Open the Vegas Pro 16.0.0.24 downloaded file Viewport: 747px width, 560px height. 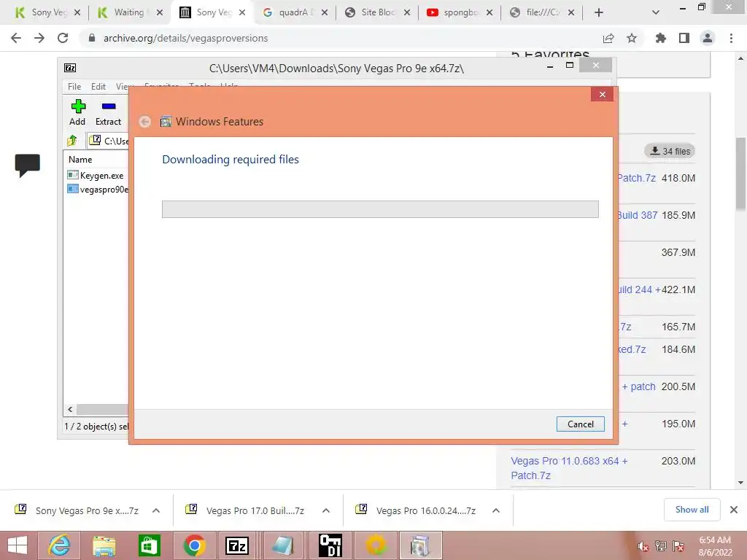click(417, 510)
